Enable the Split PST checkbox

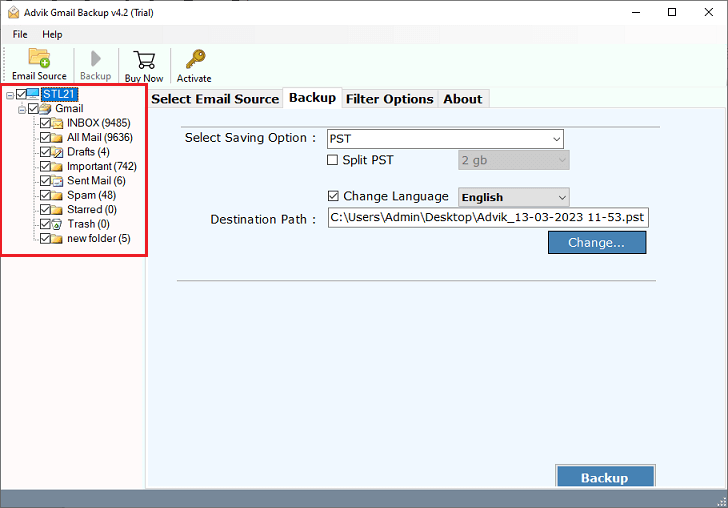[x=332, y=160]
